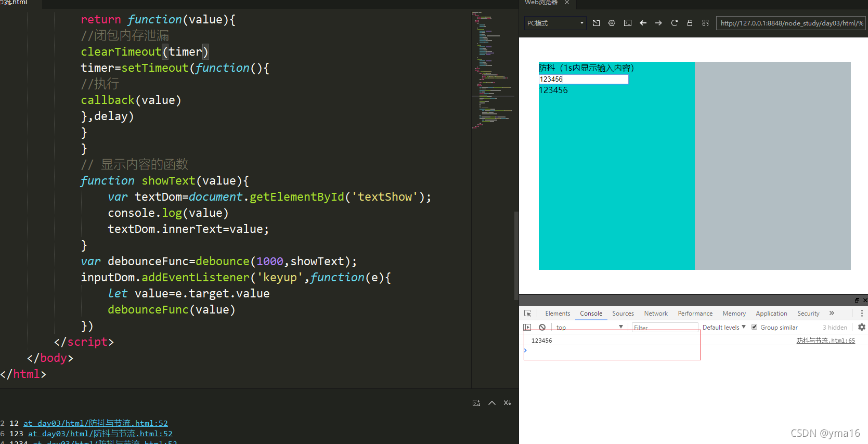
Task: Open the Sources tab
Action: pyautogui.click(x=623, y=314)
